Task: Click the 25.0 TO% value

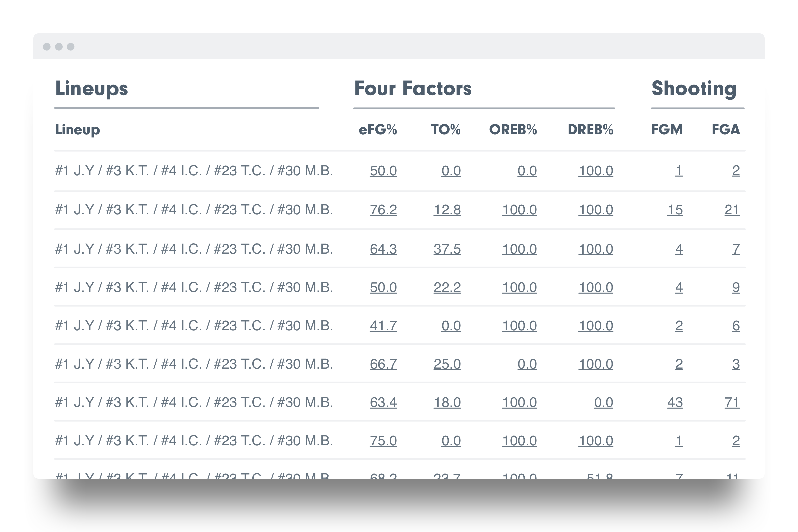Action: point(447,364)
